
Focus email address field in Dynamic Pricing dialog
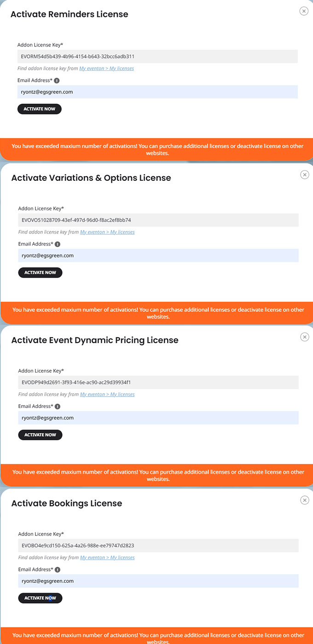pos(158,418)
